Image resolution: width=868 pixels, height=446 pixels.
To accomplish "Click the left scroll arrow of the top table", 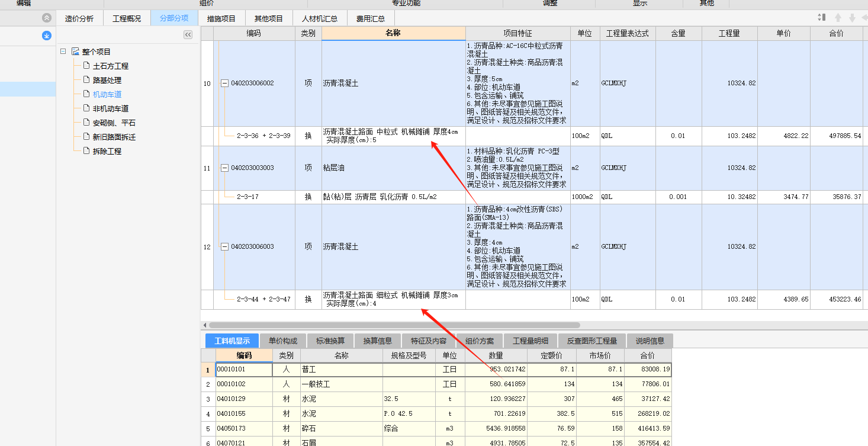I will coord(205,325).
